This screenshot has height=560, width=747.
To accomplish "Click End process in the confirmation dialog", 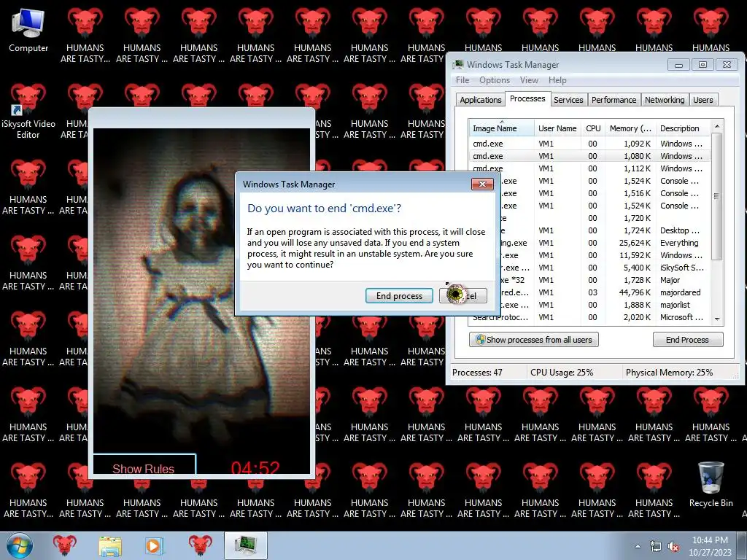I will point(399,296).
